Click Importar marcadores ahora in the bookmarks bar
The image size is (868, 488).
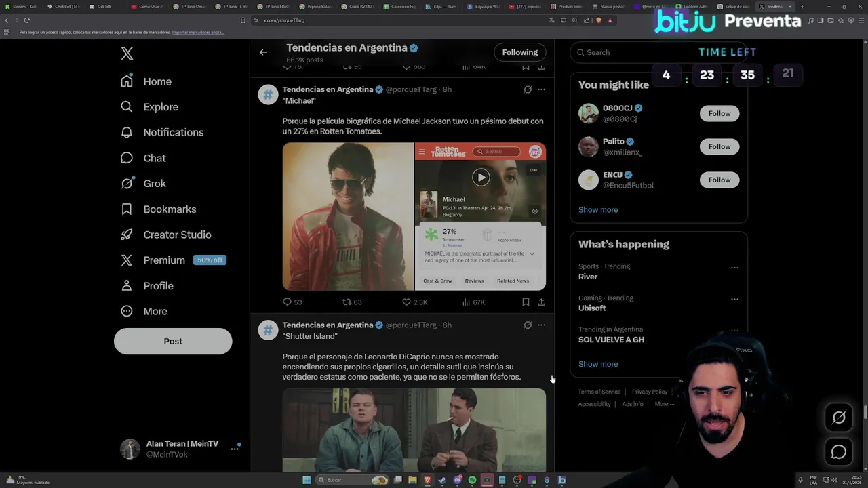point(198,33)
